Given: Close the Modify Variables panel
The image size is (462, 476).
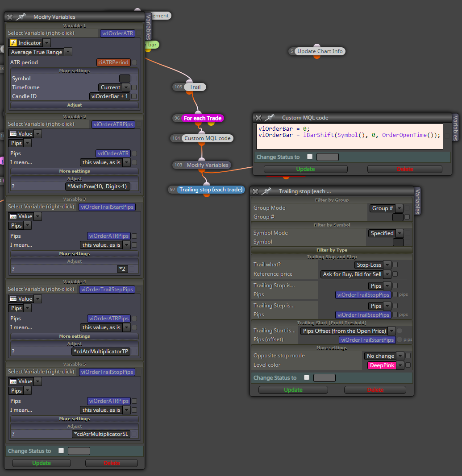Looking at the screenshot, I should click(x=10, y=17).
